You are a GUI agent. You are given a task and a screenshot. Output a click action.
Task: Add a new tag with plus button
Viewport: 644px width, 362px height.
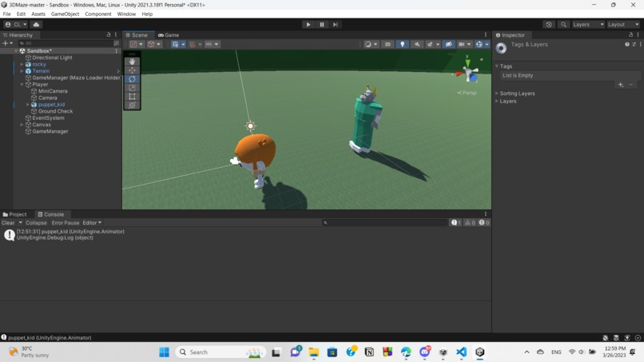click(x=621, y=85)
